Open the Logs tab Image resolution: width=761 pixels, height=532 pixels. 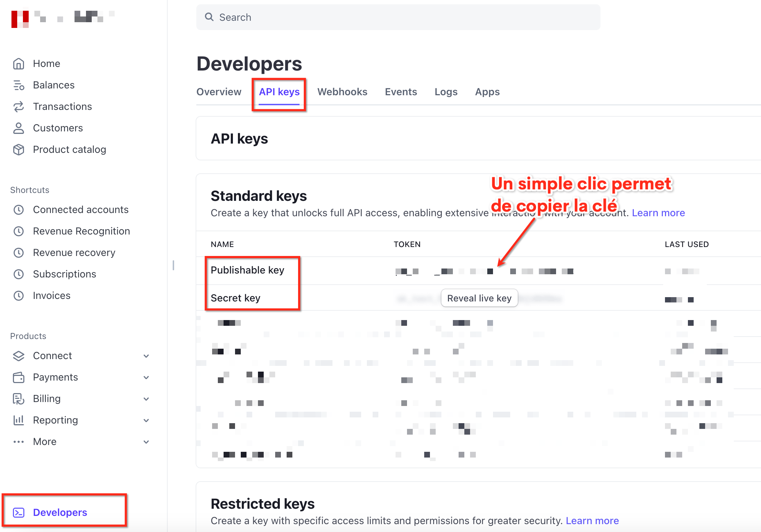(x=446, y=92)
